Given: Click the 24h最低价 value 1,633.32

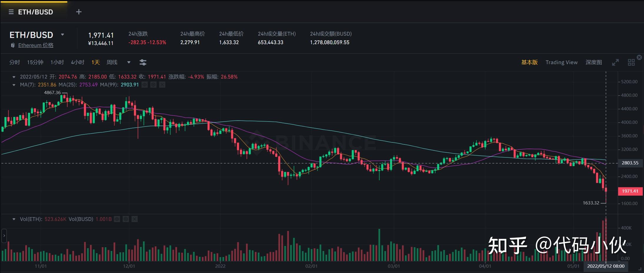Looking at the screenshot, I should pos(229,42).
